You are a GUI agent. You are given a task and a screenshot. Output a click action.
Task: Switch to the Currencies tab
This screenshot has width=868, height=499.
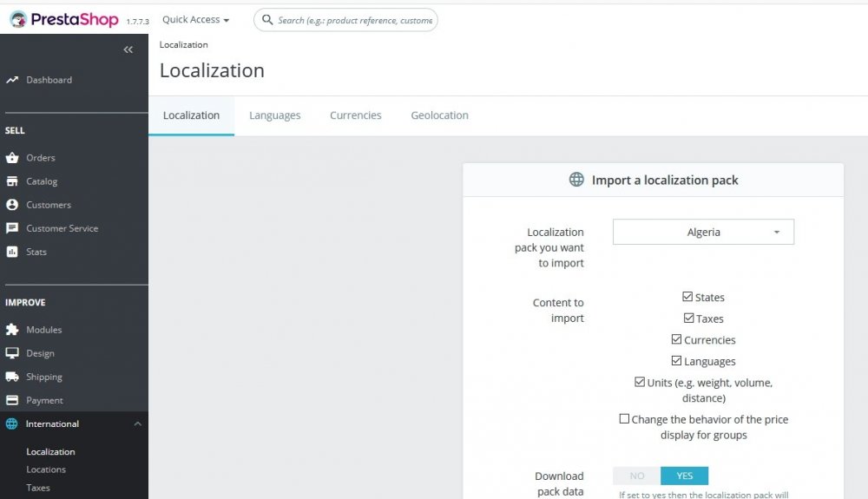355,115
